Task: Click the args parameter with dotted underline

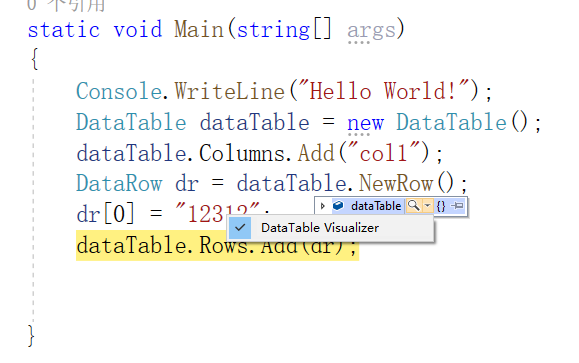Action: (x=371, y=31)
